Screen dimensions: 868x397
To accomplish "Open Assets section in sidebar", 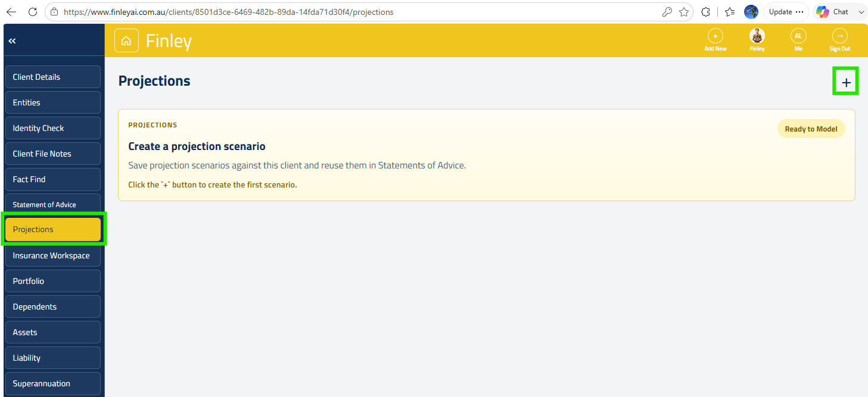I will [x=52, y=332].
